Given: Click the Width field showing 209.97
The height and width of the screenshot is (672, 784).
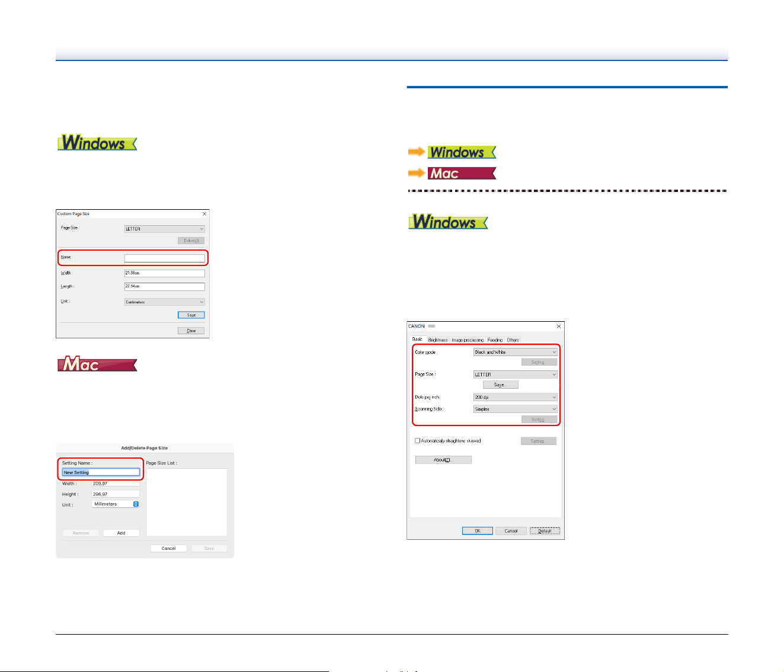Looking at the screenshot, I should pos(116,484).
